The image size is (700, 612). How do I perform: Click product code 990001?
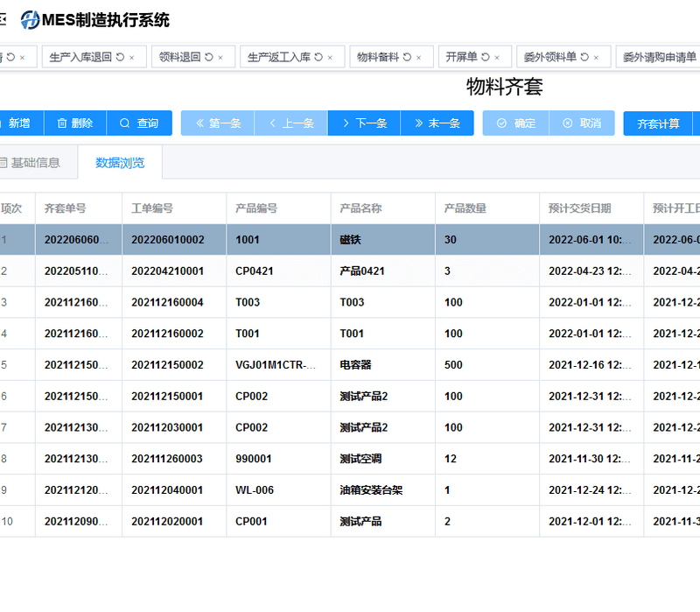(x=254, y=459)
